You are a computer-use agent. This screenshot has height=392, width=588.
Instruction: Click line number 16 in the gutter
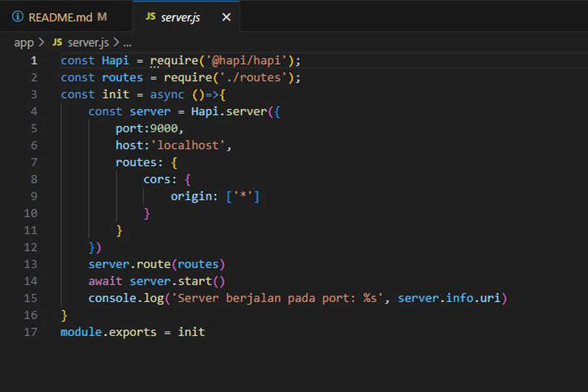click(30, 315)
